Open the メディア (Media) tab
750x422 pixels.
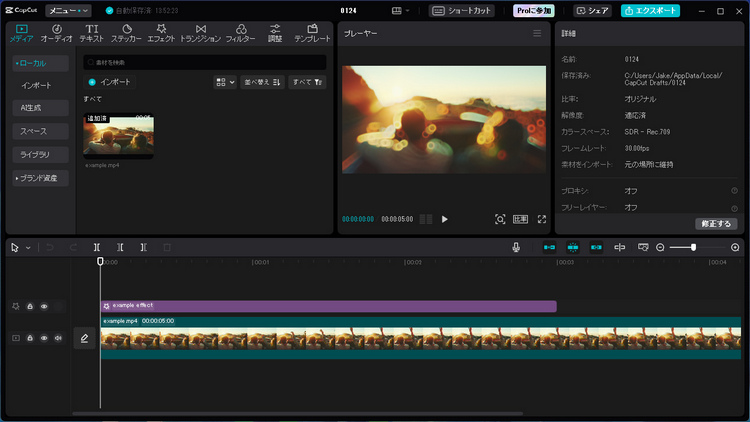[22, 33]
